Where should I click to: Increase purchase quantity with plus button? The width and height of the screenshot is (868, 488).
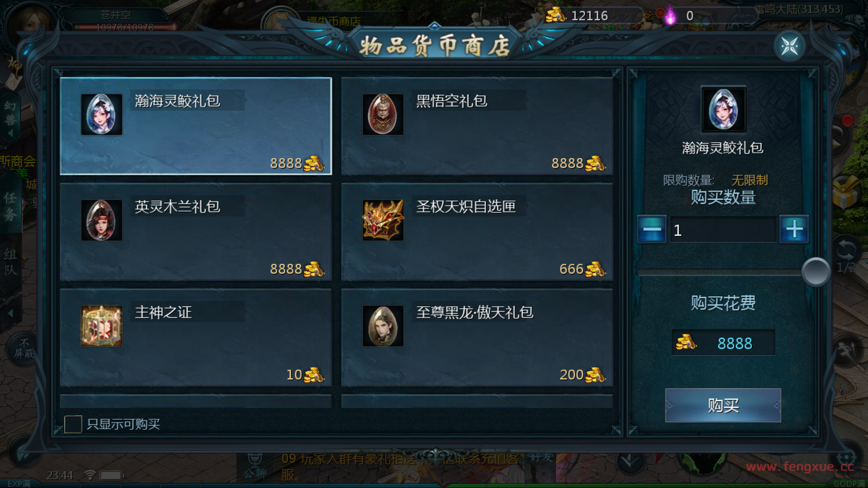point(794,230)
